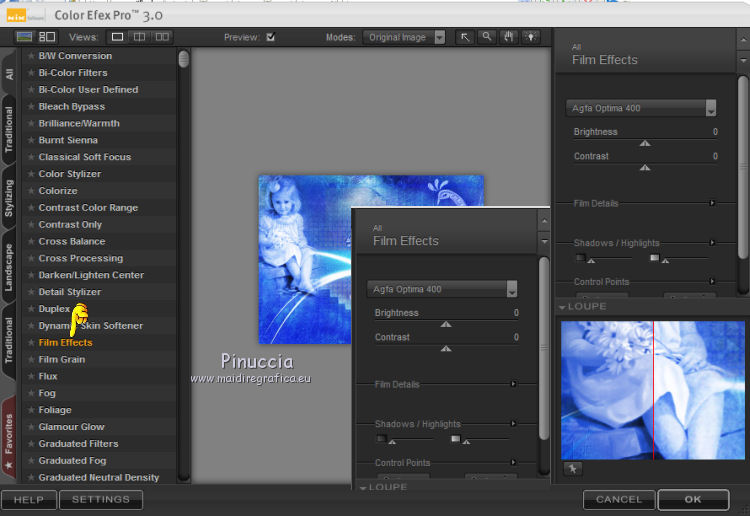750x516 pixels.
Task: Select the Colorize filter
Action: point(58,191)
